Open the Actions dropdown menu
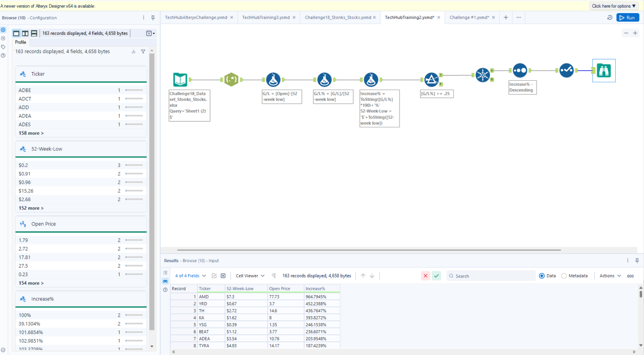 click(610, 276)
